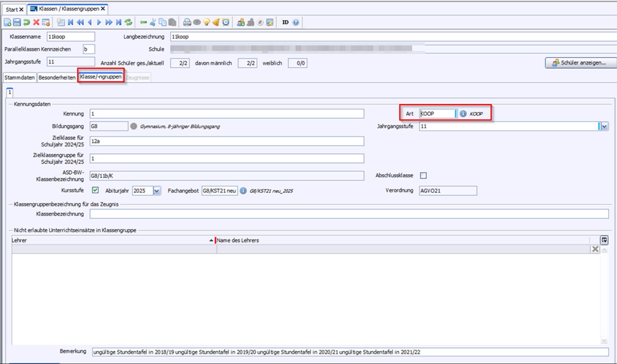
Task: Click the scissors cut icon
Action: pos(153,22)
